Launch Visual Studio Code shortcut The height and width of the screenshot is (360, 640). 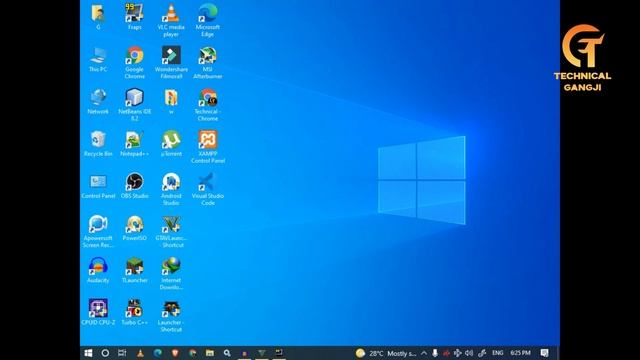coord(207,189)
